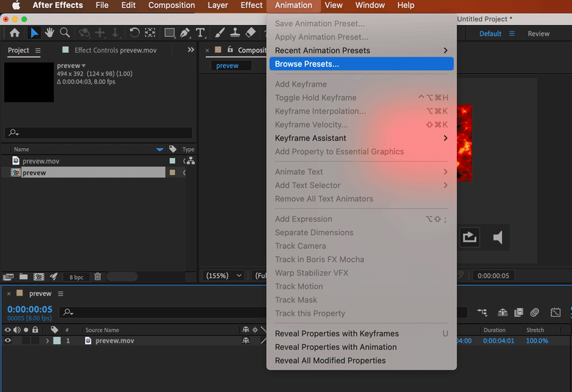Viewport: 572px width, 392px height.
Task: Open the magnification (155%) dropdown
Action: [224, 275]
